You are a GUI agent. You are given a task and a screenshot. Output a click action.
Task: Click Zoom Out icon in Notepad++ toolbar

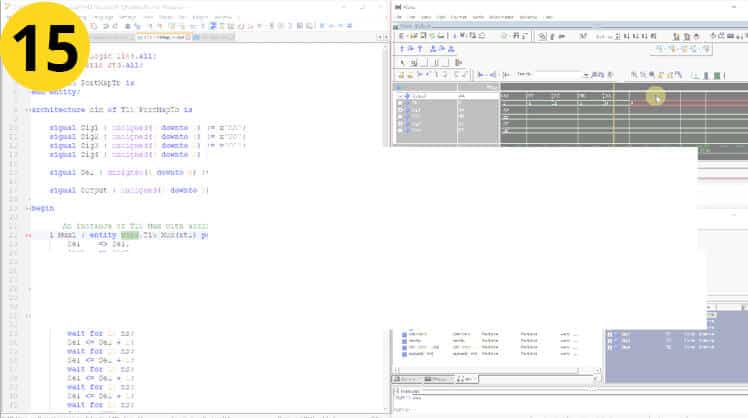click(159, 26)
